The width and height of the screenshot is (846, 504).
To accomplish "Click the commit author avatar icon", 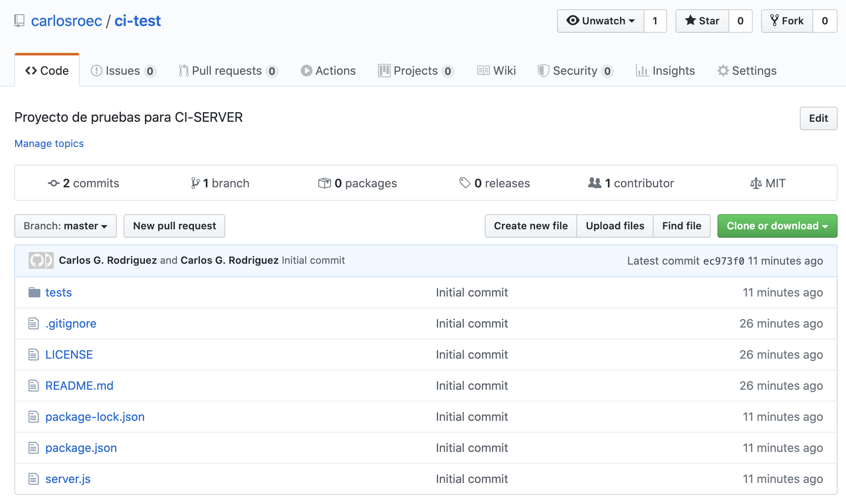I will click(x=41, y=260).
